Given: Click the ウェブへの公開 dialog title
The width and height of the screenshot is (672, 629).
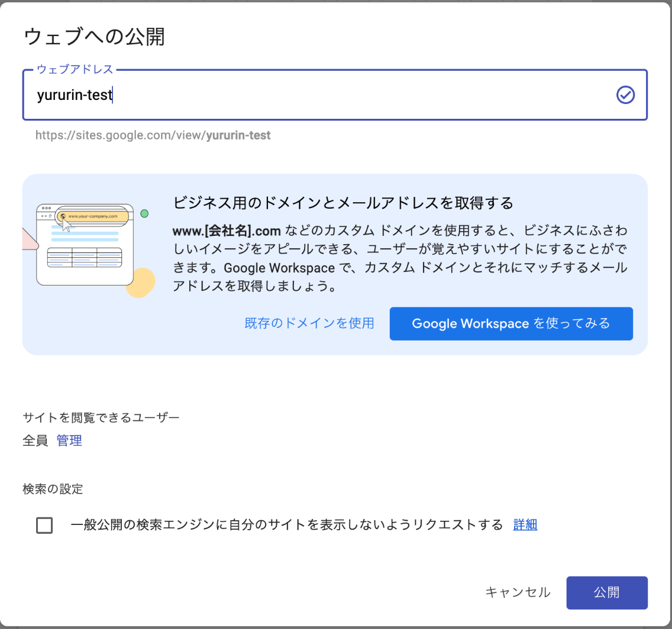Looking at the screenshot, I should 94,37.
